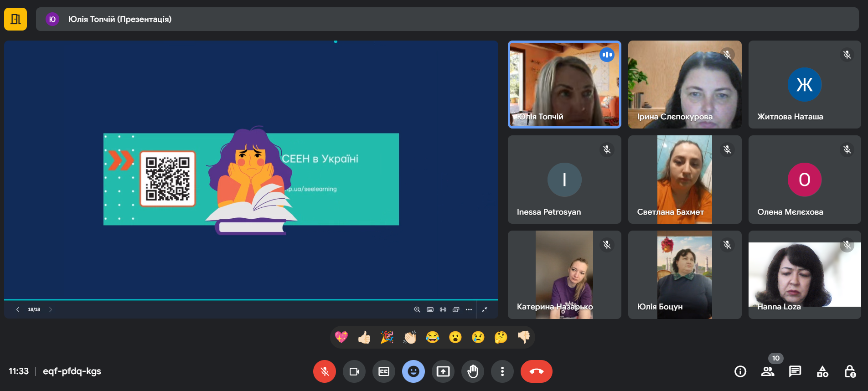The height and width of the screenshot is (391, 868).
Task: Open host controls lock icon
Action: 850,371
